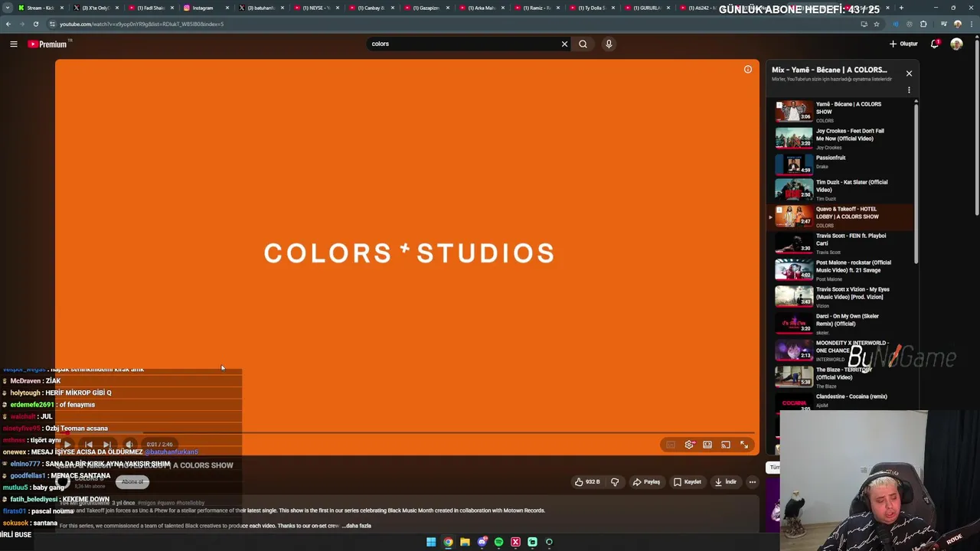980x551 pixels.
Task: Switch to the 'Canbay' YouTube tab
Action: coord(371,8)
